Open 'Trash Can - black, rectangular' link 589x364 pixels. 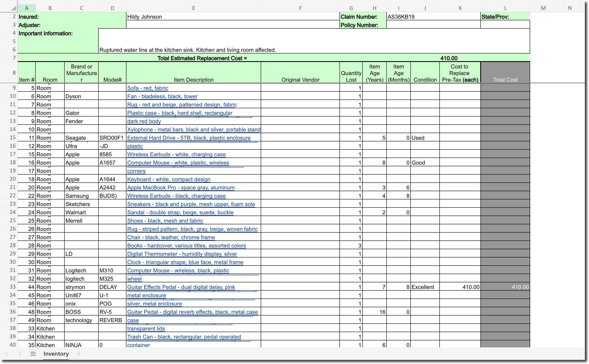click(x=184, y=337)
